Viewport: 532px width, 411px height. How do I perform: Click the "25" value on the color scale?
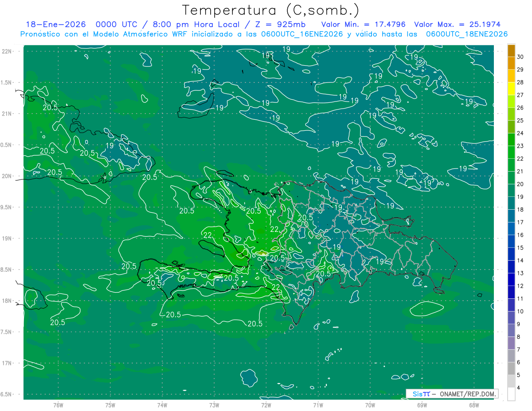coord(520,121)
